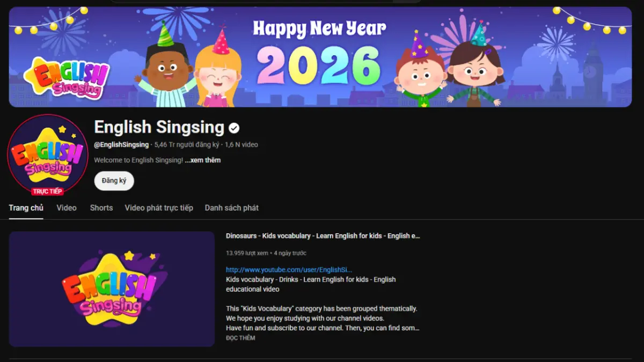644x362 pixels.
Task: Switch to the Video tab
Action: pyautogui.click(x=66, y=208)
